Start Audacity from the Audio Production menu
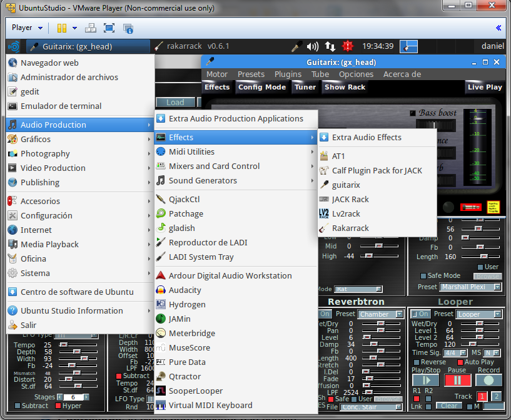The image size is (511, 420). [x=185, y=290]
